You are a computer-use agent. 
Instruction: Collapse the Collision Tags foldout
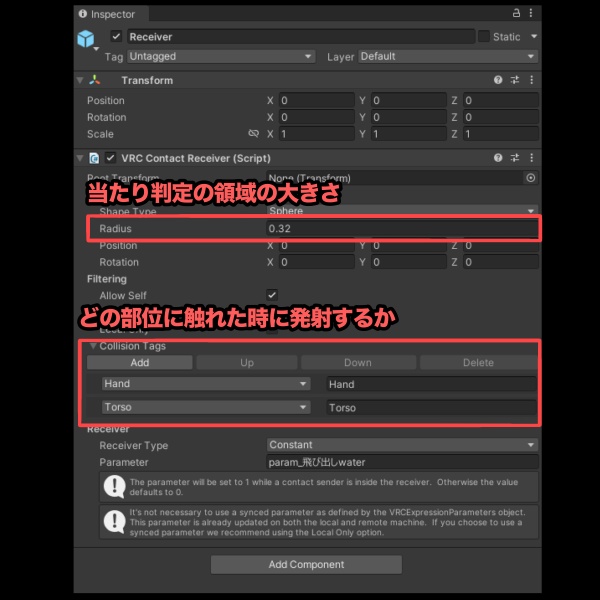[93, 346]
